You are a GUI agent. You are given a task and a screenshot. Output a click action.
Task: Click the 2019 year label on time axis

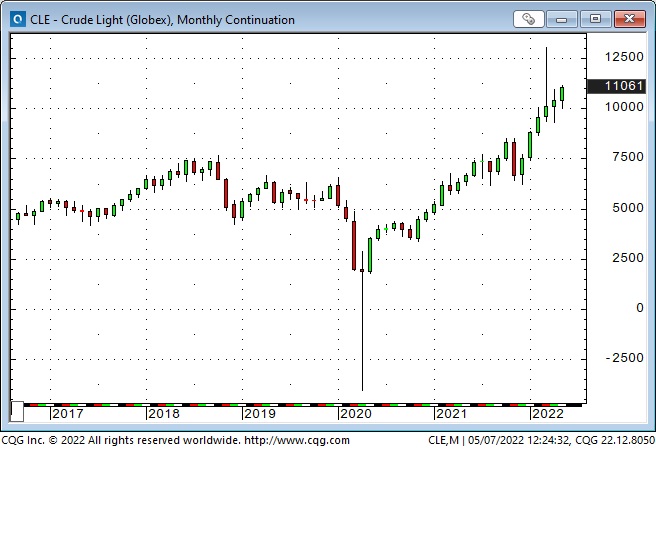click(260, 414)
